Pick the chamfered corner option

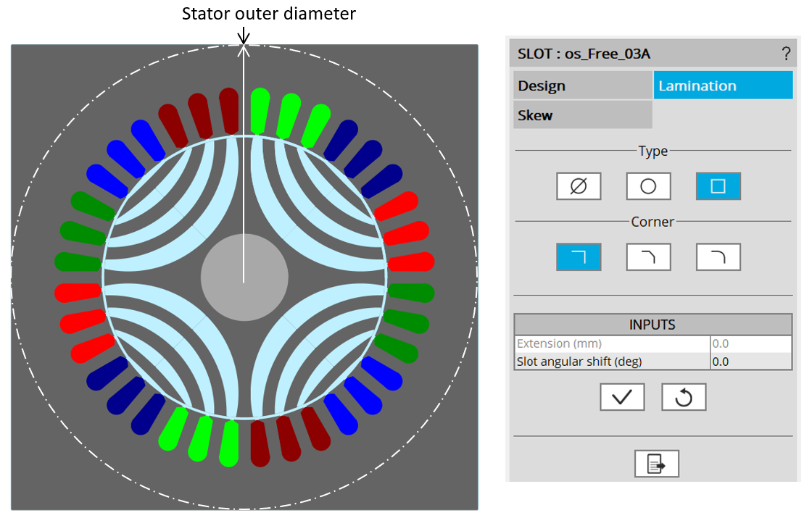(648, 257)
